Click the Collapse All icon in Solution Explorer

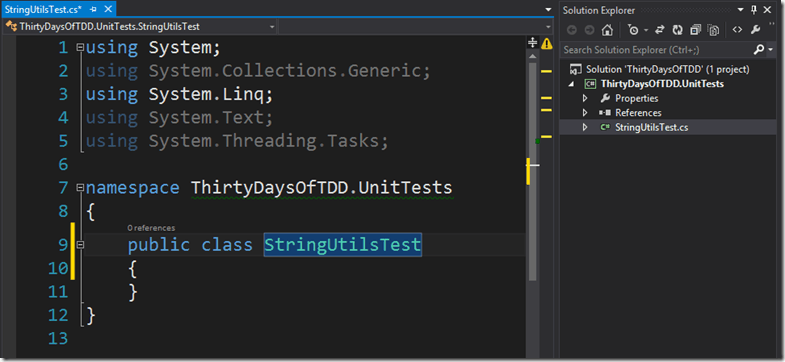695,30
